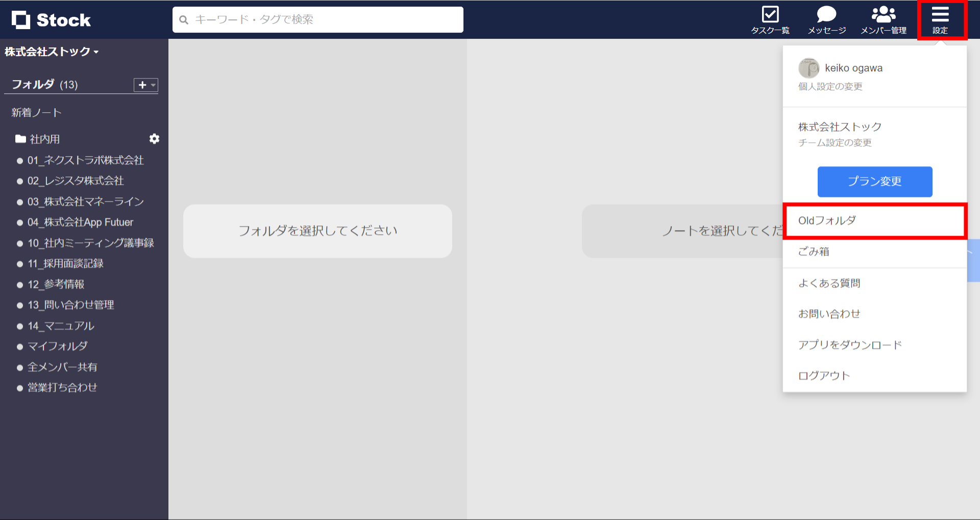Click the 社内用 folder icon
The width and height of the screenshot is (980, 520).
coord(20,139)
